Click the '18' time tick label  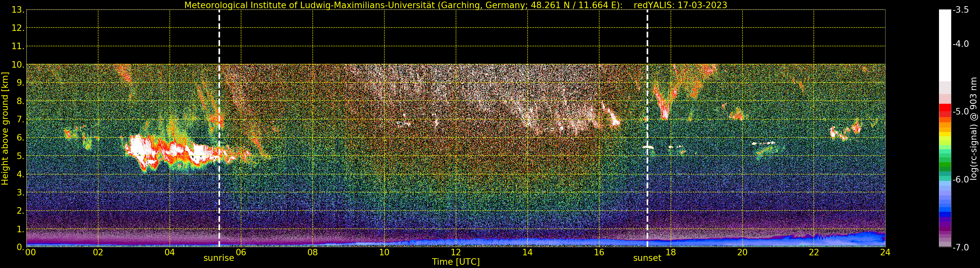671,252
